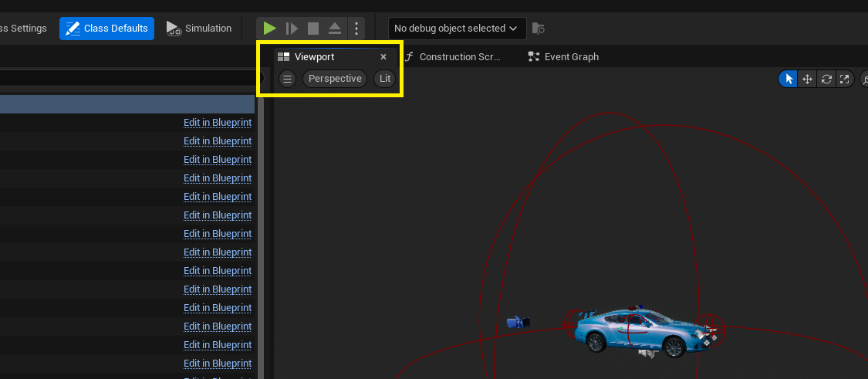
Task: Click the Advance Frame step icon
Action: (x=292, y=29)
